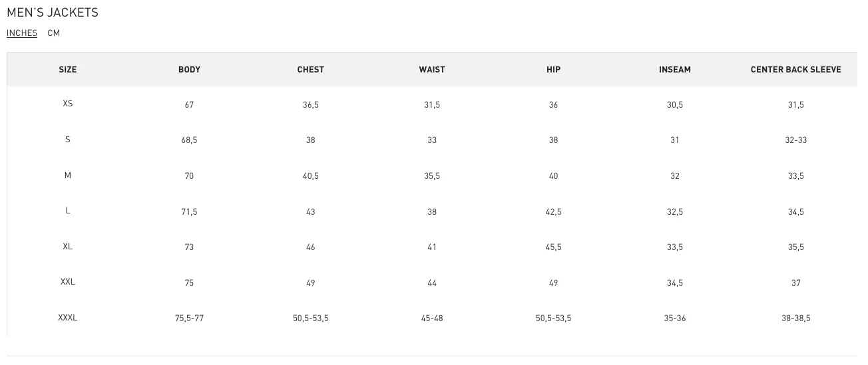Click the S size row label
This screenshot has height=365, width=868.
[68, 140]
